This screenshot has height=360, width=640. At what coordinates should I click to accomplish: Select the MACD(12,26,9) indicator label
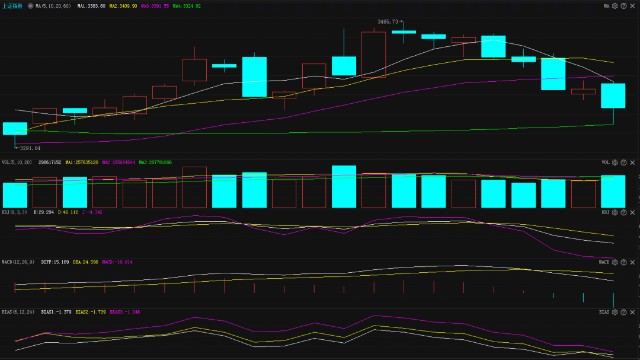18,262
